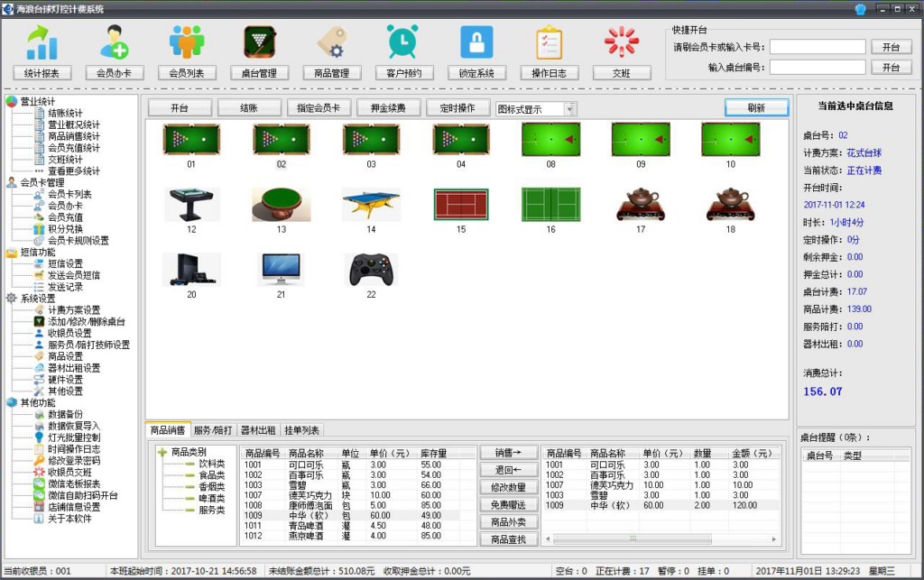
Task: Click the 结账 checkout button
Action: [249, 108]
